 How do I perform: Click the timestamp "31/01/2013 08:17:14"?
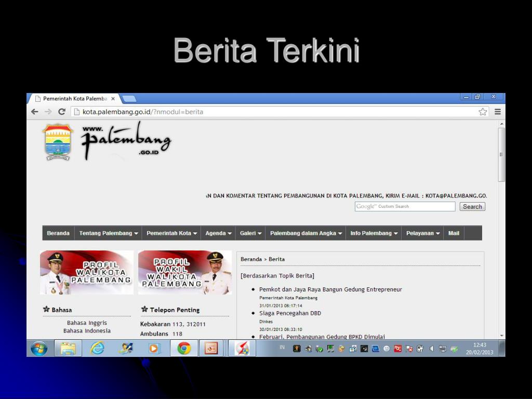(x=281, y=305)
